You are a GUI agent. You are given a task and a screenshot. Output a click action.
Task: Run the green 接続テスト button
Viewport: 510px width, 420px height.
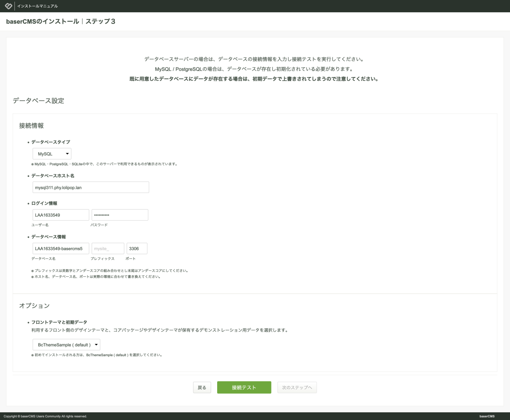coord(244,388)
